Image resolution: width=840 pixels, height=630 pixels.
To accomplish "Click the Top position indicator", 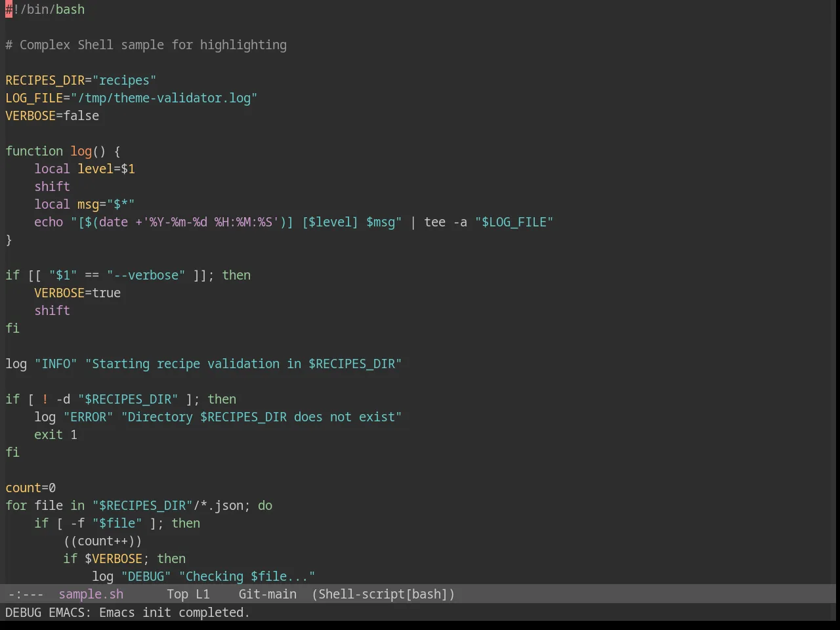I will [x=177, y=594].
